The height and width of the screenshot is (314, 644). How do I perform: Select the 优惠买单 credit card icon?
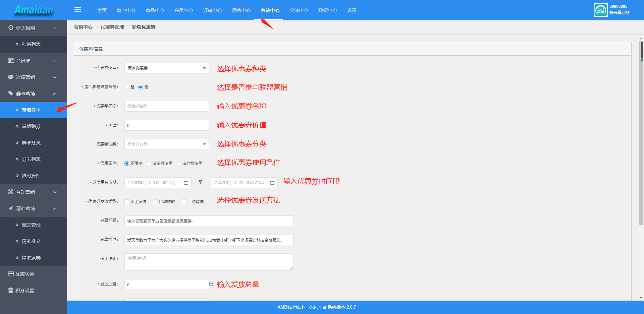11,274
